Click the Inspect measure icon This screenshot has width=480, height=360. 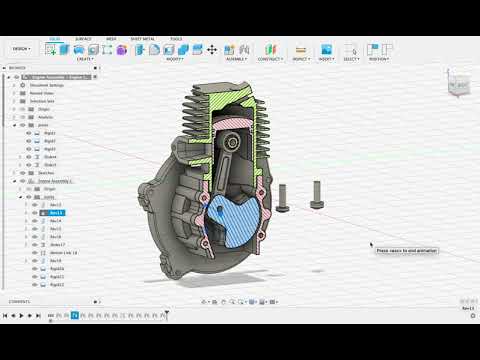click(x=301, y=50)
